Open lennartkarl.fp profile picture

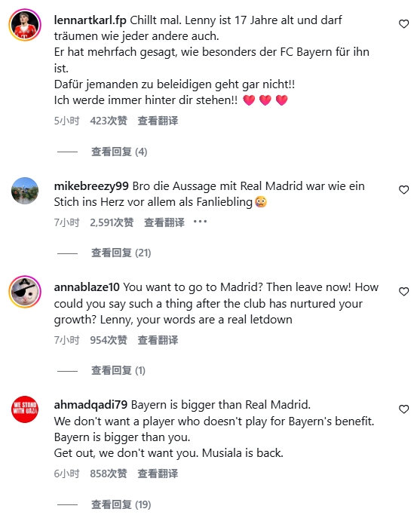point(25,25)
